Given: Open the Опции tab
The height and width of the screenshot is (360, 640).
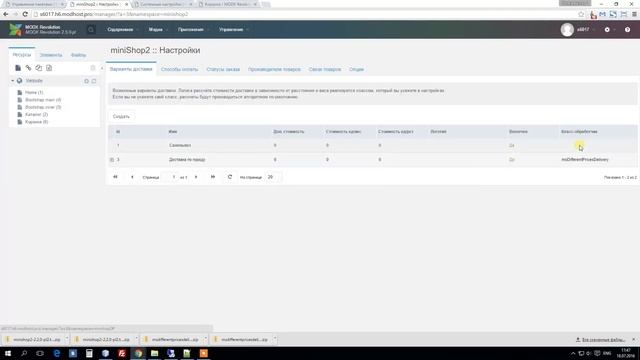Looking at the screenshot, I should pos(356,69).
